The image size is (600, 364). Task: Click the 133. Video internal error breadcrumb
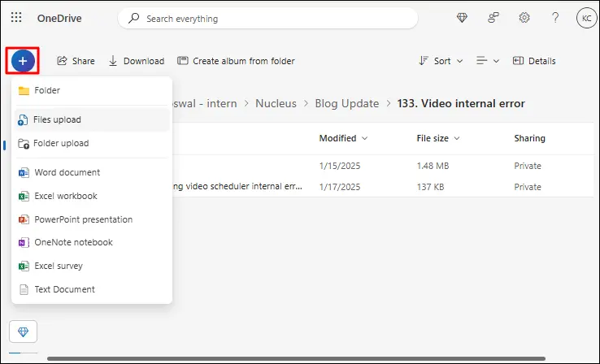click(x=461, y=103)
